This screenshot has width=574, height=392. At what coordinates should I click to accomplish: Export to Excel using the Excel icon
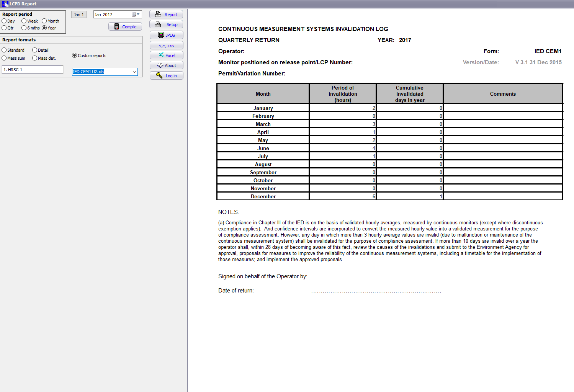click(x=161, y=55)
